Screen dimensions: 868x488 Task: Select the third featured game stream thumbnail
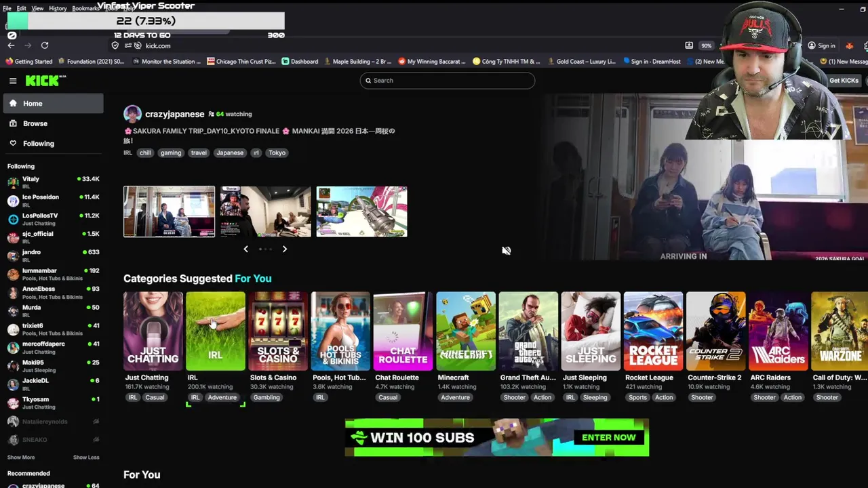(x=361, y=211)
